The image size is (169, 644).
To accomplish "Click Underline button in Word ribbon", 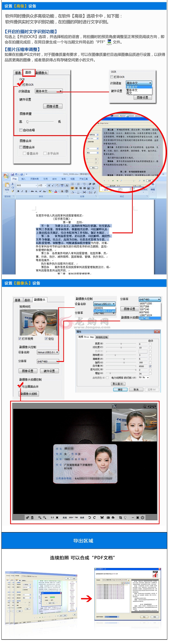I will pyautogui.click(x=26, y=191).
